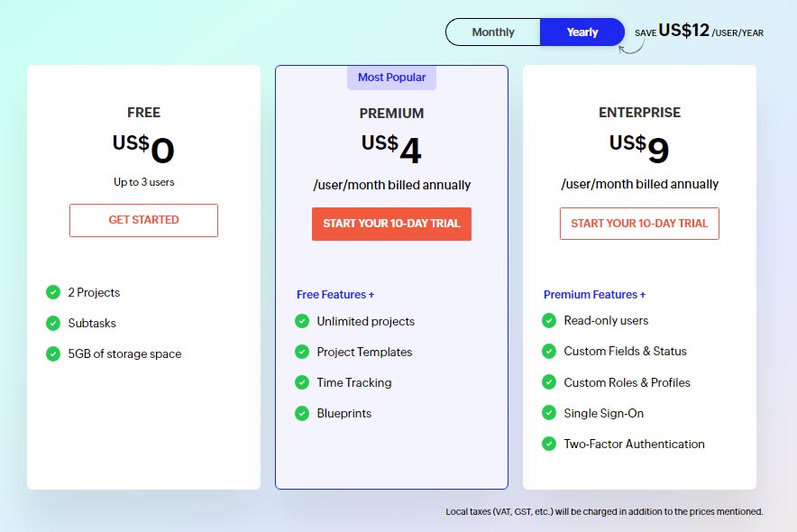Click the Custom Roles & Profiles feature
Screen dimensions: 797x532
pyautogui.click(x=627, y=382)
